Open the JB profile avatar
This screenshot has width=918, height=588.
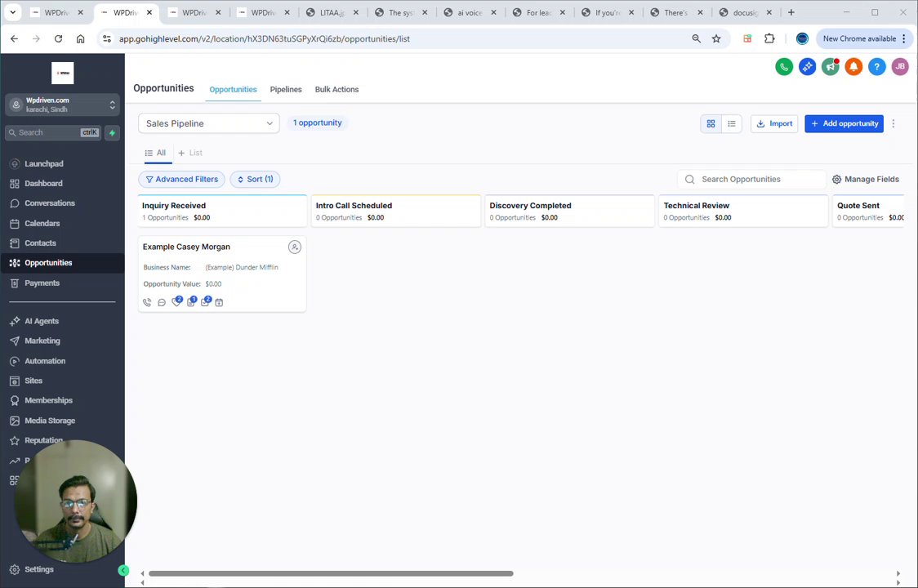click(900, 67)
